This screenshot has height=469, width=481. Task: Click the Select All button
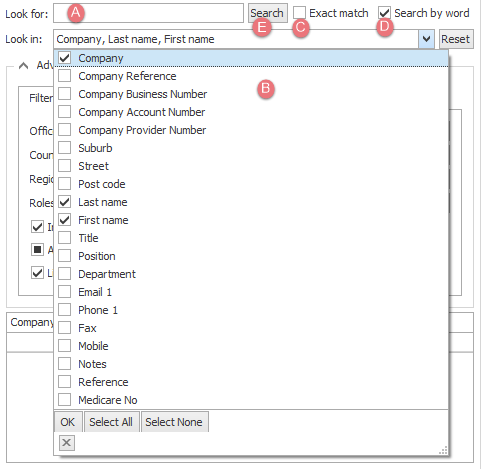111,422
